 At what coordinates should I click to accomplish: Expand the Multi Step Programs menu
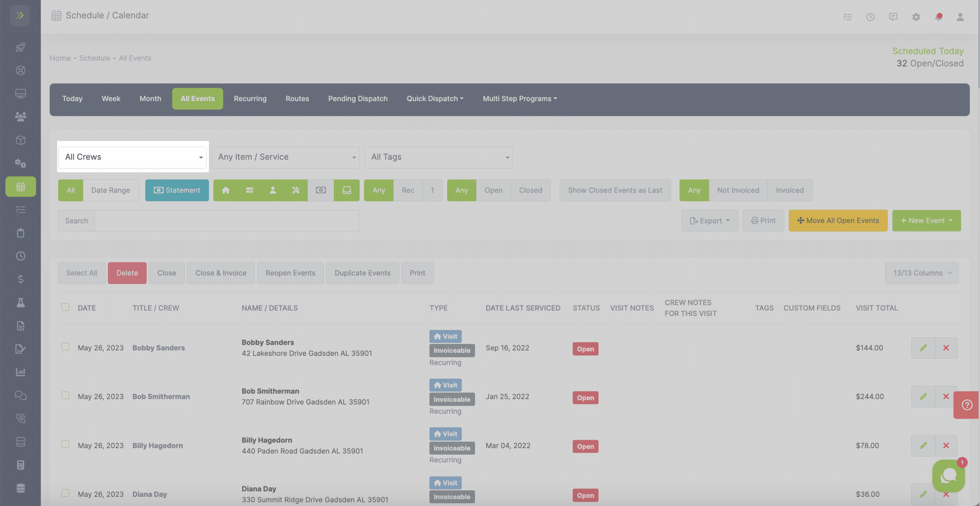[520, 99]
